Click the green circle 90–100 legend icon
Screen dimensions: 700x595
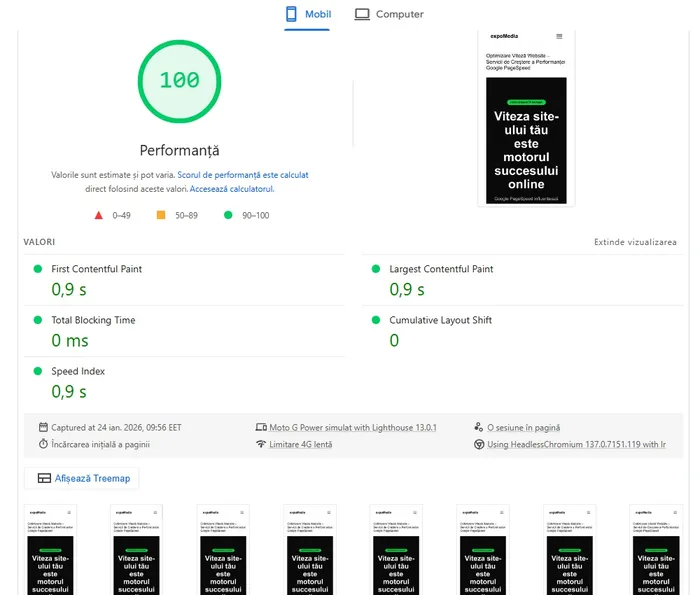[228, 215]
